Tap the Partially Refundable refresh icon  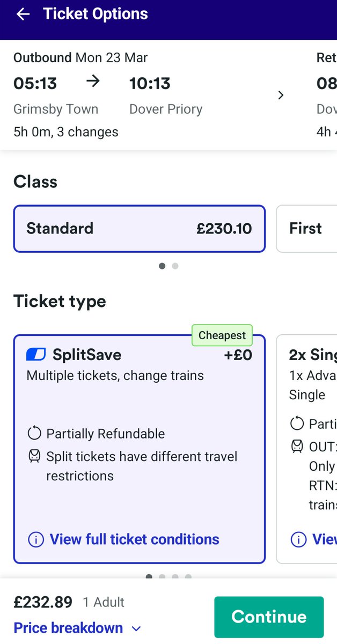(x=34, y=434)
